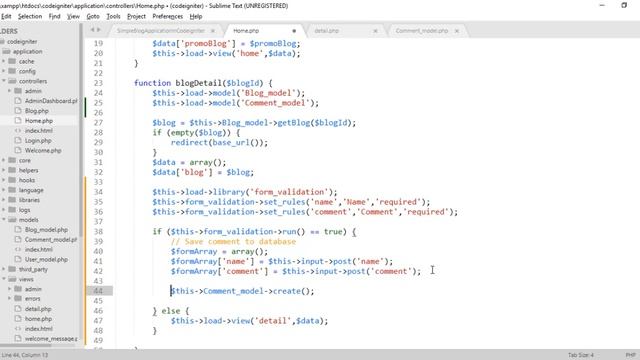Viewport: 640px width, 360px height.
Task: Expand the libraries folder arrow
Action: (x=4, y=200)
